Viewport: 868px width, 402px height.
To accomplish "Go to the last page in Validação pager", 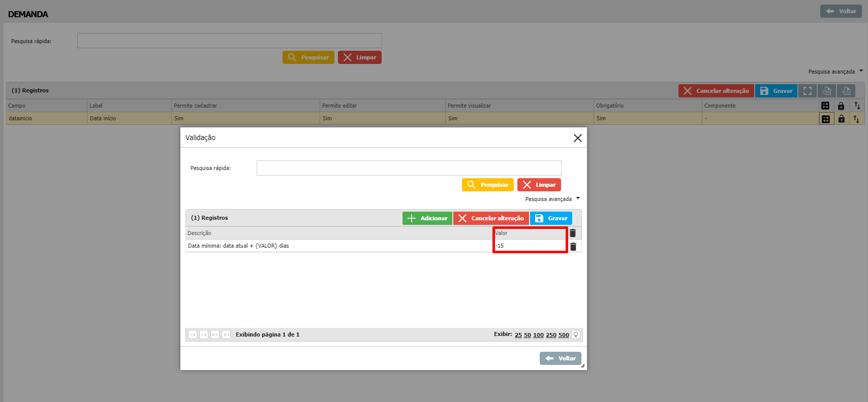I will coord(226,334).
